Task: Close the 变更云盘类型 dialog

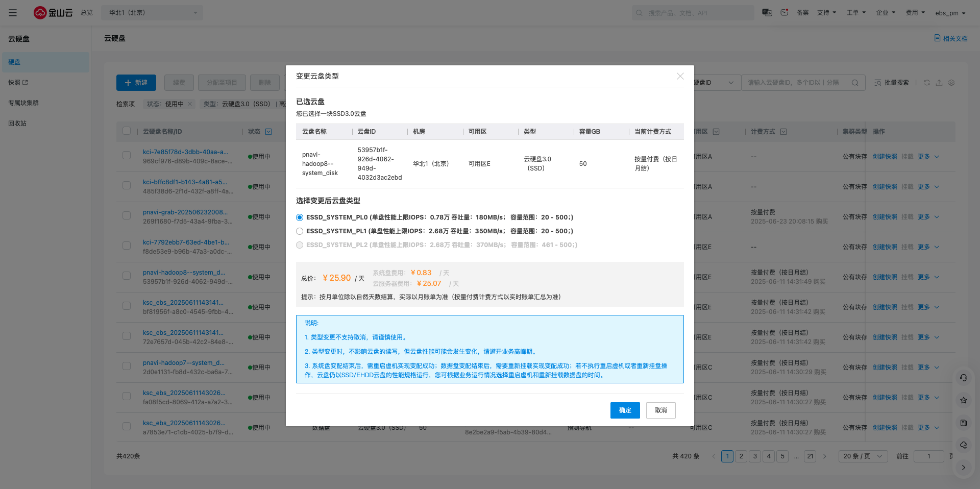Action: (680, 76)
